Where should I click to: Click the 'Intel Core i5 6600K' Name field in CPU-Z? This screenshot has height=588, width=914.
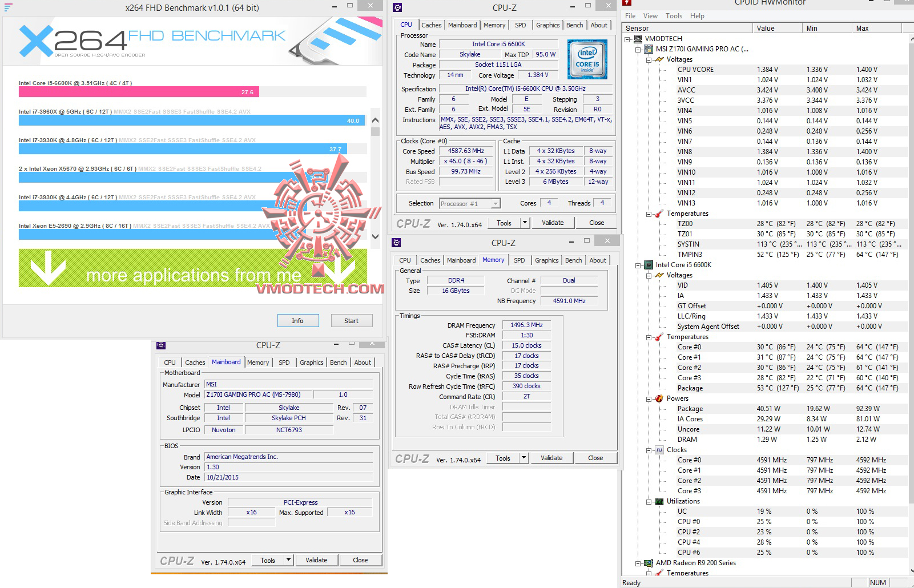(x=498, y=44)
